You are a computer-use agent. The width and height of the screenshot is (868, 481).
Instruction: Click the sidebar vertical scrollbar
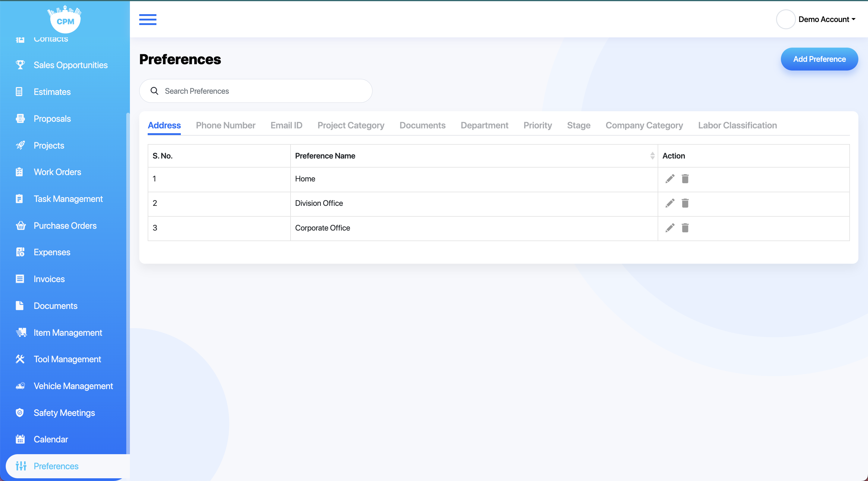(x=128, y=283)
